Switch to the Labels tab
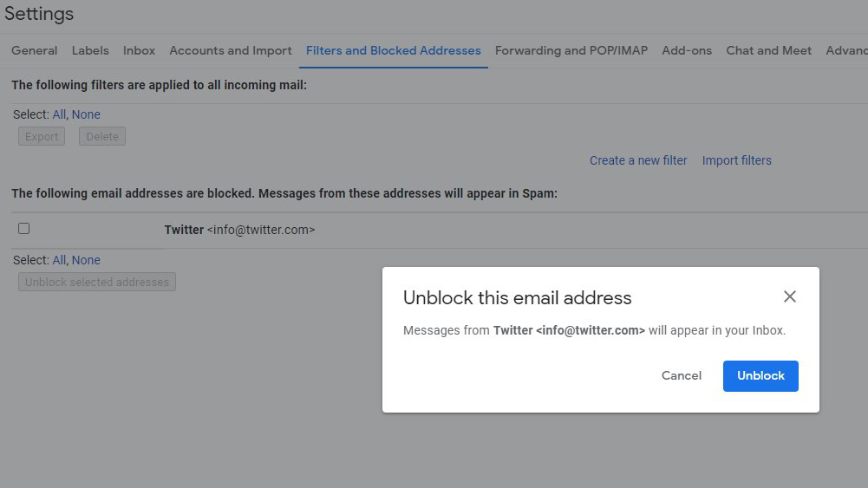 pos(90,50)
